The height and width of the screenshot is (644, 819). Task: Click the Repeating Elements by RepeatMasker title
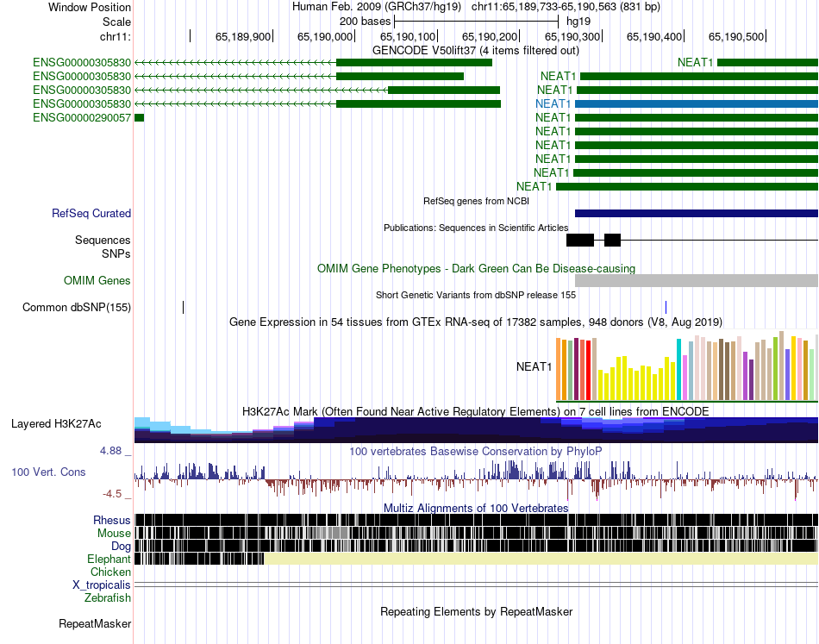tap(477, 611)
